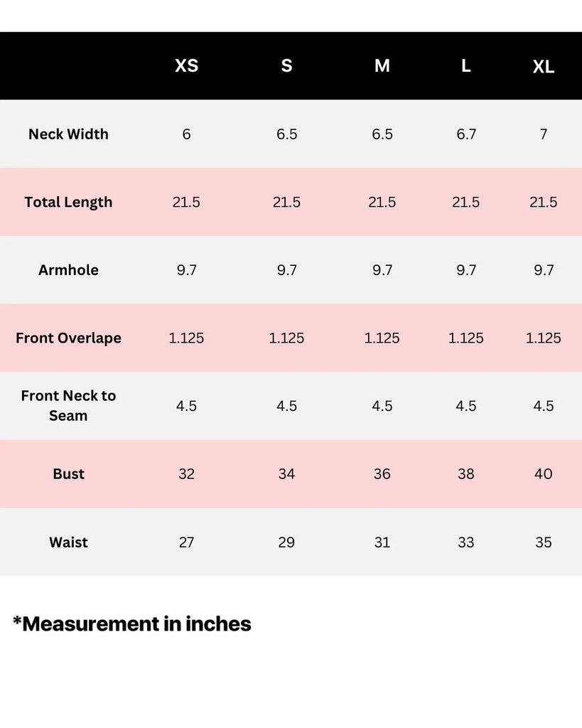Click the Waist value 27

tap(186, 542)
